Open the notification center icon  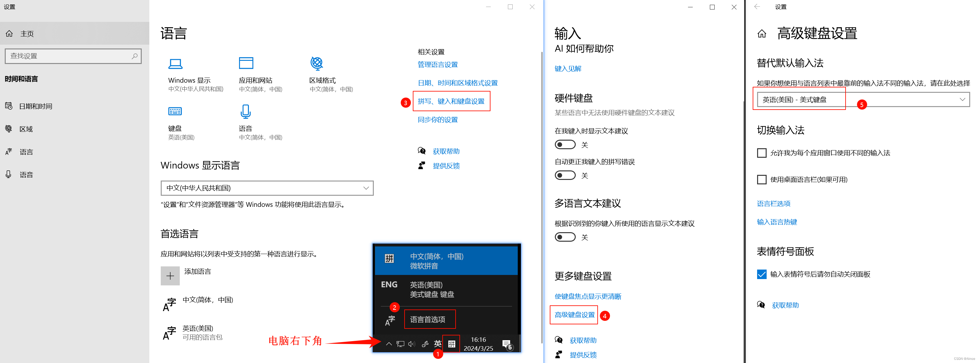[x=507, y=345]
